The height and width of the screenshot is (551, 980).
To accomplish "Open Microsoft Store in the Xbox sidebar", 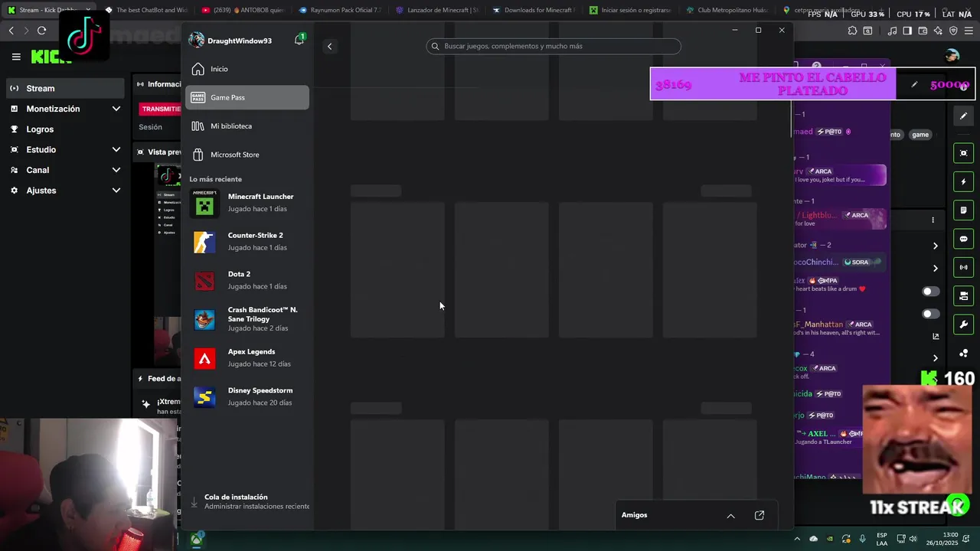I will (247, 155).
